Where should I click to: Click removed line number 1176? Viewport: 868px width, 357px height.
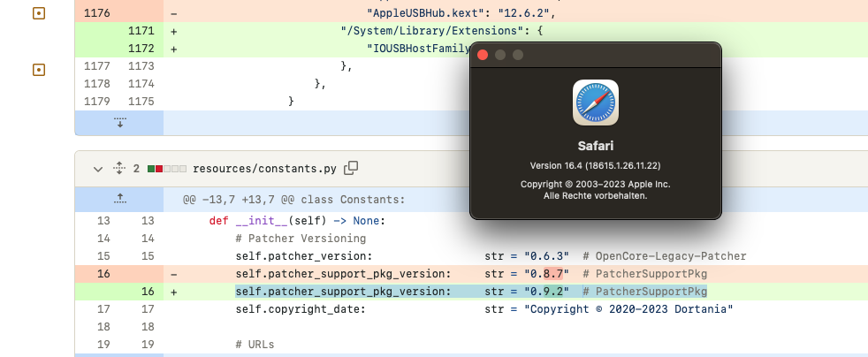97,13
